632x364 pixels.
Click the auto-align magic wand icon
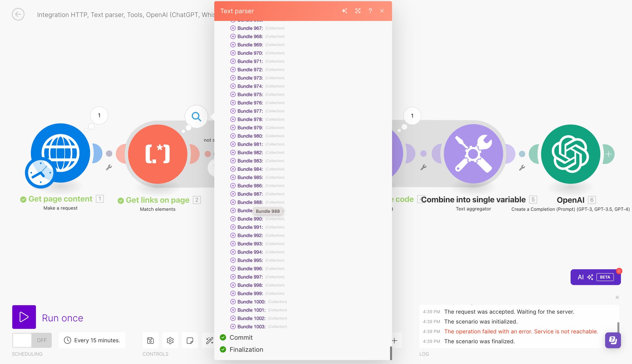(209, 340)
